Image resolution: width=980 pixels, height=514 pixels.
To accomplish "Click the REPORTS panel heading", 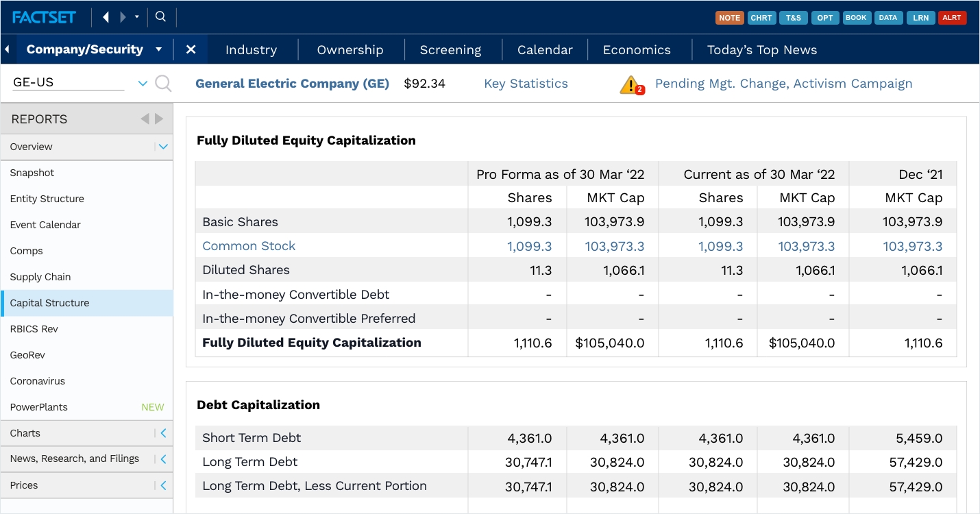I will (39, 119).
